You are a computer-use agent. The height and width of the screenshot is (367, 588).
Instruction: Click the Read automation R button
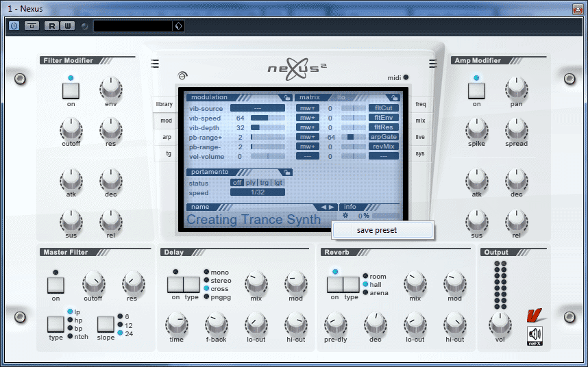(52, 26)
